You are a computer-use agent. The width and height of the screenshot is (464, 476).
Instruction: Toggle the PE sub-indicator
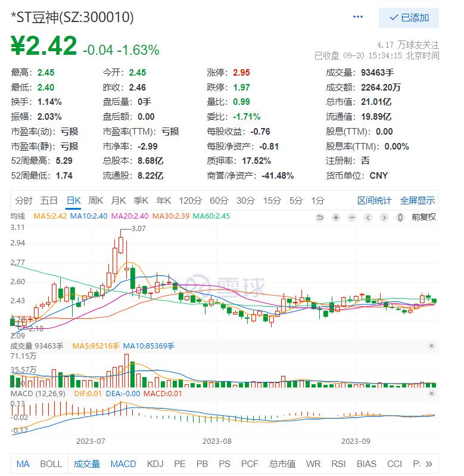click(x=180, y=464)
